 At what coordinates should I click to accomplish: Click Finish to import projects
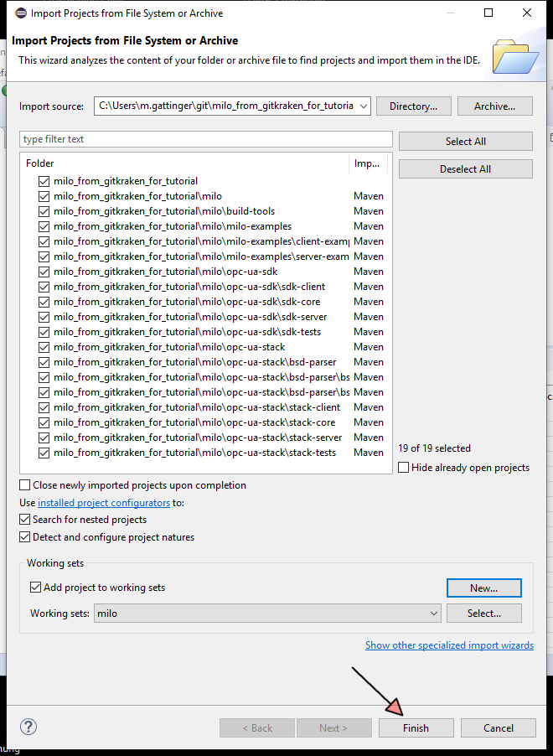point(416,728)
